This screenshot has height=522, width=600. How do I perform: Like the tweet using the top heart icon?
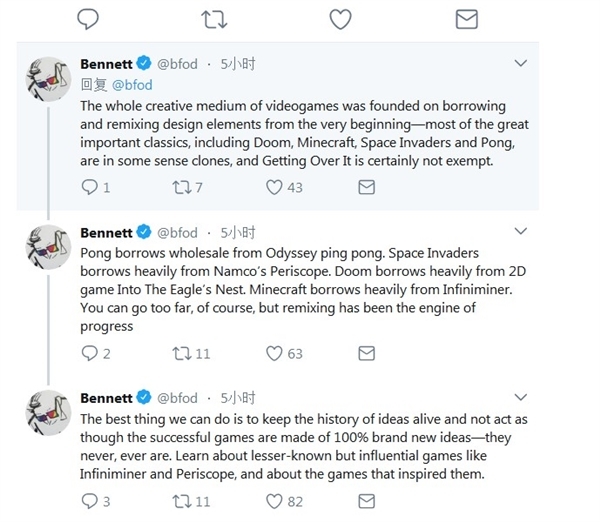(x=341, y=18)
